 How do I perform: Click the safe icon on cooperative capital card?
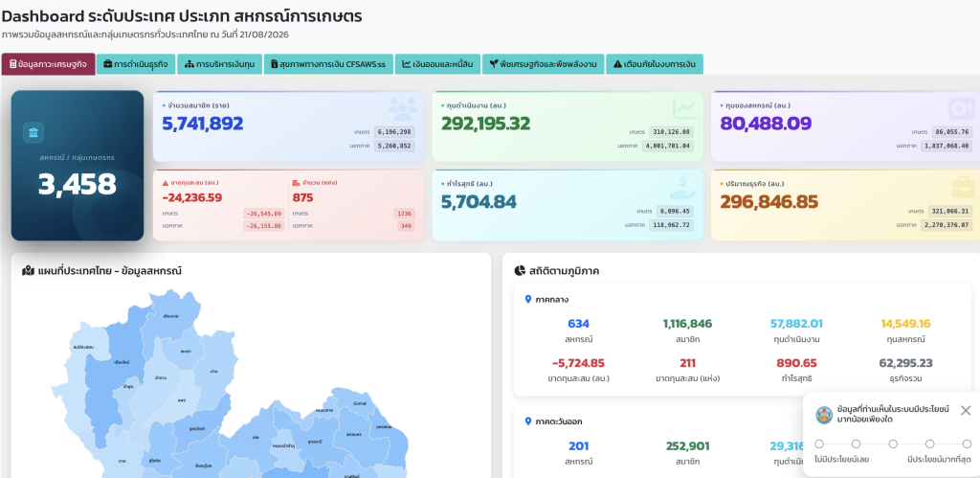coord(961,109)
